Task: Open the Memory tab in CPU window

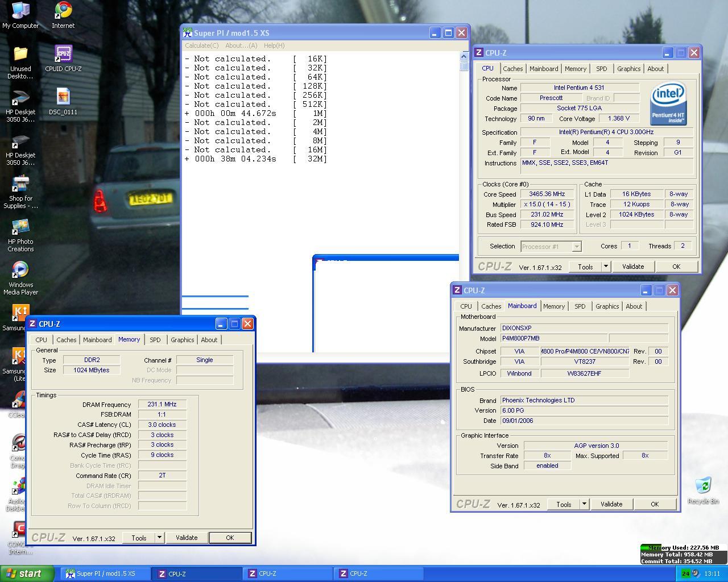Action: 576,69
